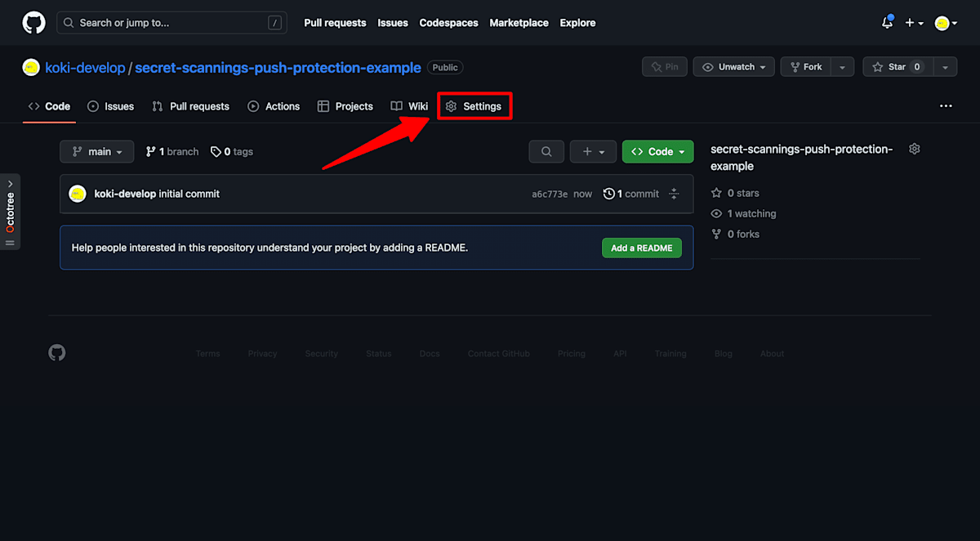This screenshot has width=980, height=541.
Task: Open the Actions tab
Action: 274,106
